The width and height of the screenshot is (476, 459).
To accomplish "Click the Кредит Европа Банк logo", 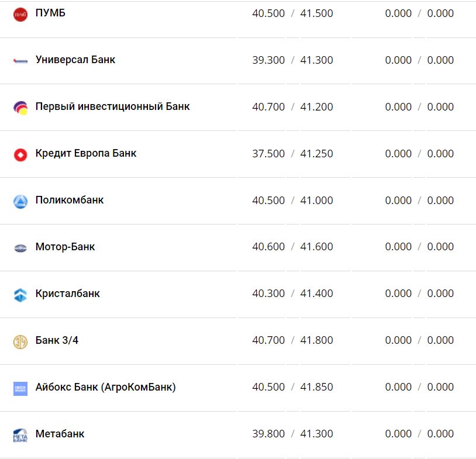I will (x=20, y=154).
